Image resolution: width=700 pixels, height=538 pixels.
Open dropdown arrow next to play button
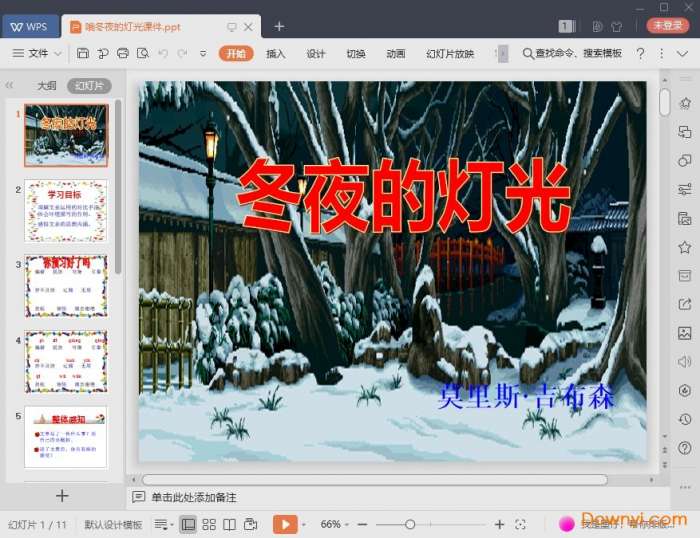[304, 525]
